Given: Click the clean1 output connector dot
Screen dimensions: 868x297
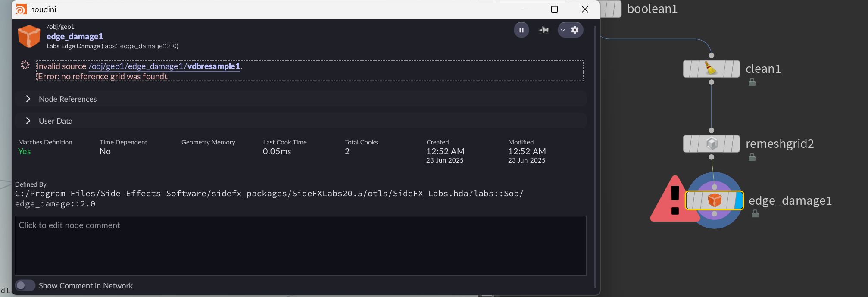Looking at the screenshot, I should pyautogui.click(x=712, y=82).
